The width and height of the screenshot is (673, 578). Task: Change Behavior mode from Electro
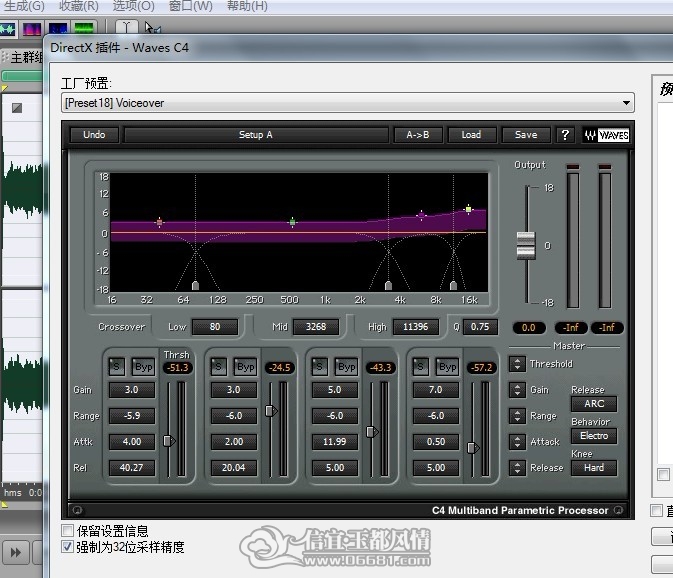pos(594,436)
